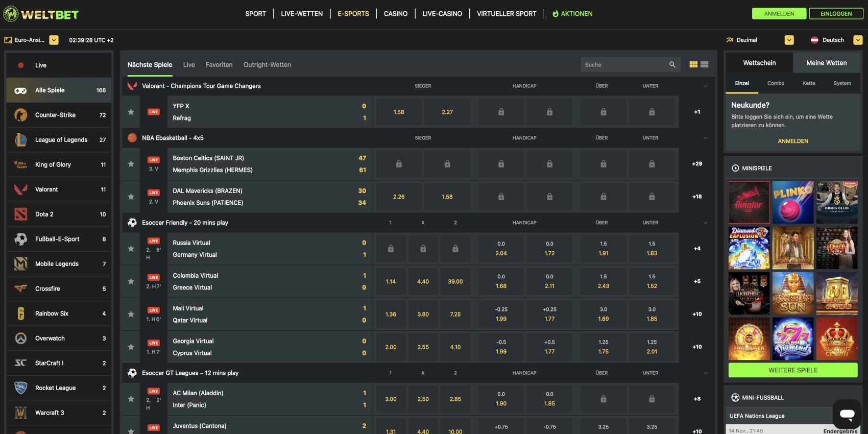Open King of Glory games

coord(59,164)
